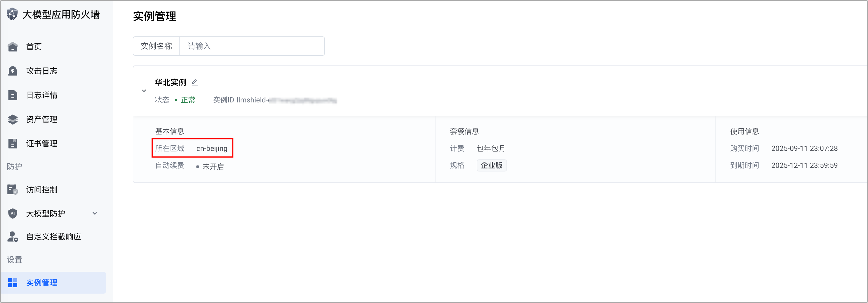Click the 正常 status text
The height and width of the screenshot is (303, 868).
tap(188, 100)
